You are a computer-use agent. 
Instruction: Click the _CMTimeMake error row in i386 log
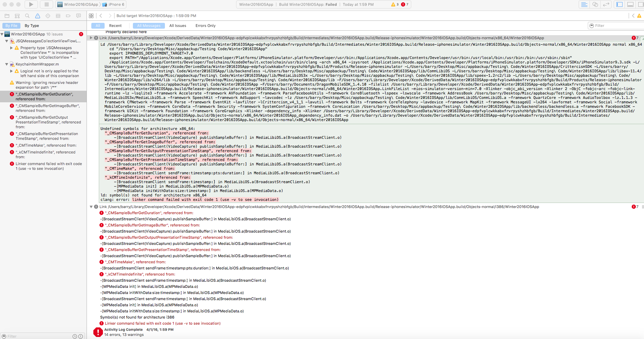coord(136,262)
